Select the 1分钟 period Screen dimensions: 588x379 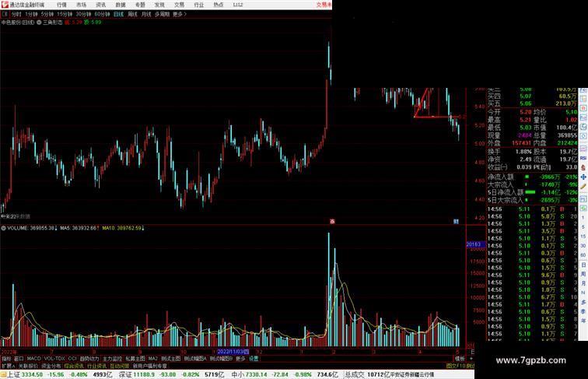(x=31, y=14)
